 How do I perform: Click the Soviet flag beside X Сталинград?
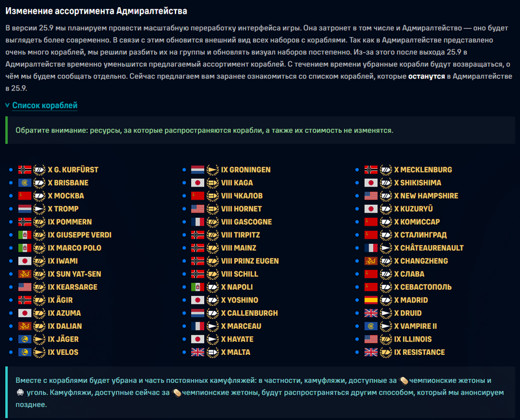[x=370, y=235]
